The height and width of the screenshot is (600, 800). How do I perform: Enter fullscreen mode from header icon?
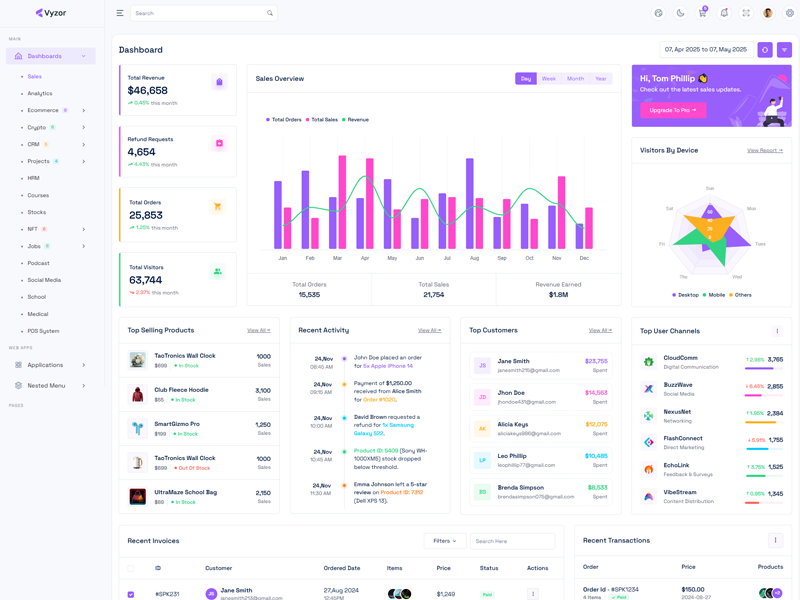[x=746, y=13]
